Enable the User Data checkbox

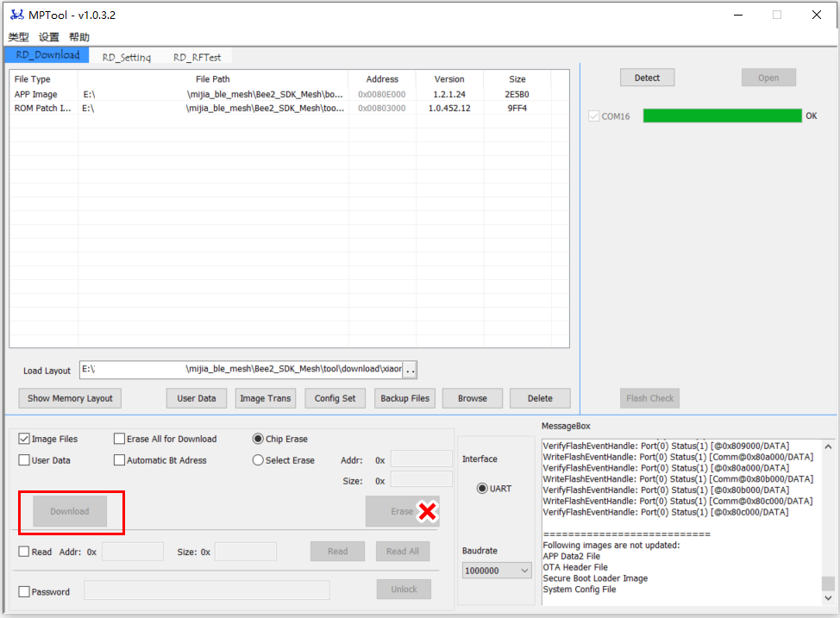[x=24, y=460]
